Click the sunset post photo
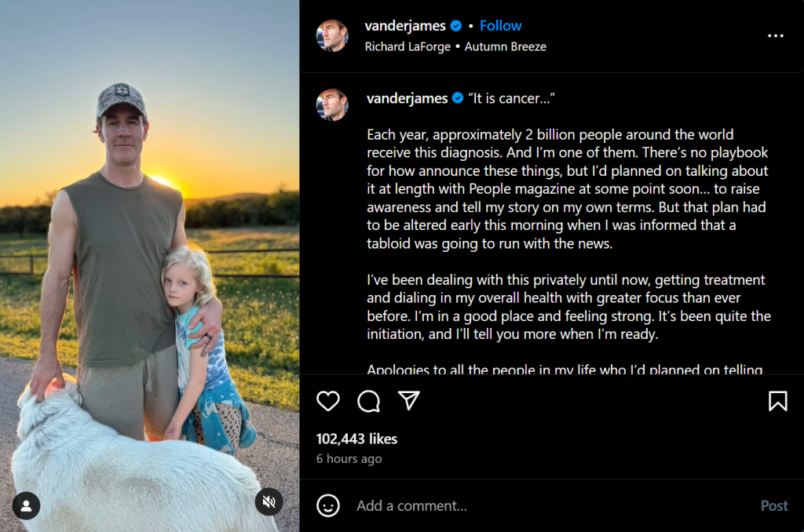 (x=149, y=235)
